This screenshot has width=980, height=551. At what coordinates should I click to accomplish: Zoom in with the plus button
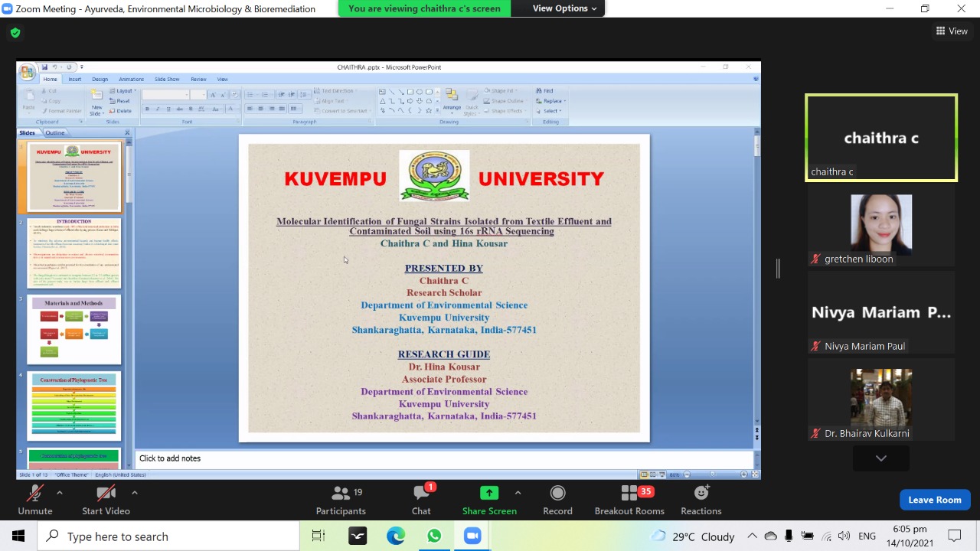[x=743, y=474]
